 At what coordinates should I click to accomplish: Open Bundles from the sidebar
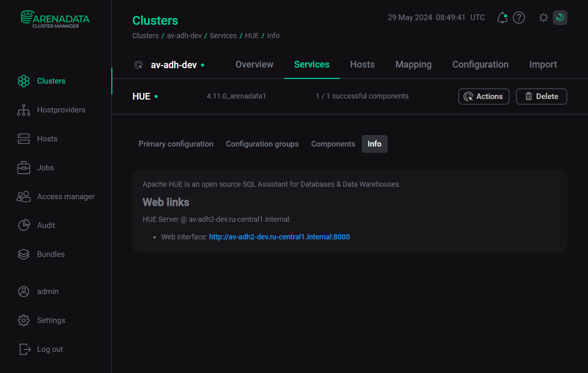click(x=51, y=254)
